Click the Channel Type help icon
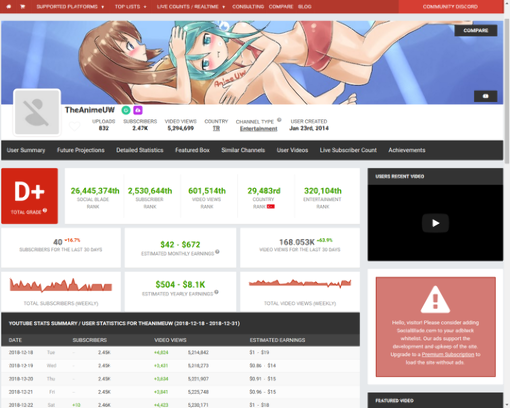Viewport: 510px width, 408px height. [279, 120]
